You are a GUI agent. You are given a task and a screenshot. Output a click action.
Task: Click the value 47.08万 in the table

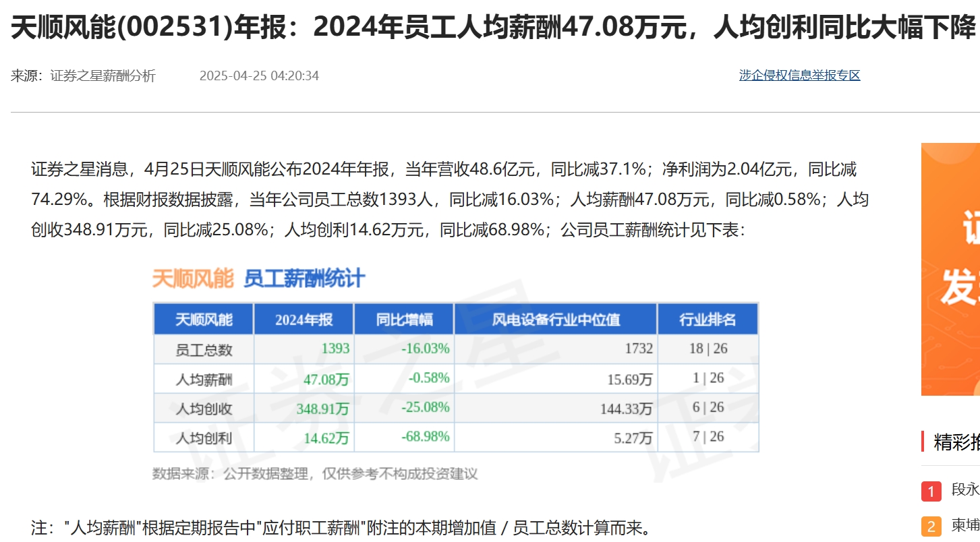(x=326, y=380)
